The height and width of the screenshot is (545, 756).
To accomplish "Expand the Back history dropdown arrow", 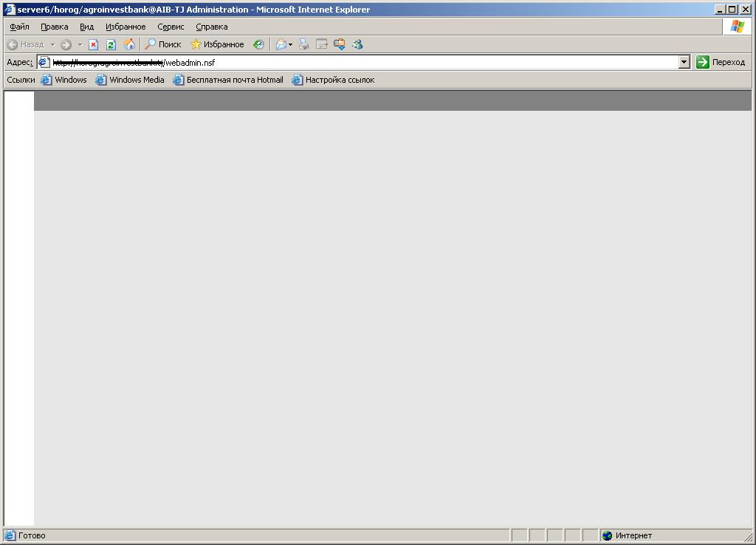I will (x=53, y=45).
